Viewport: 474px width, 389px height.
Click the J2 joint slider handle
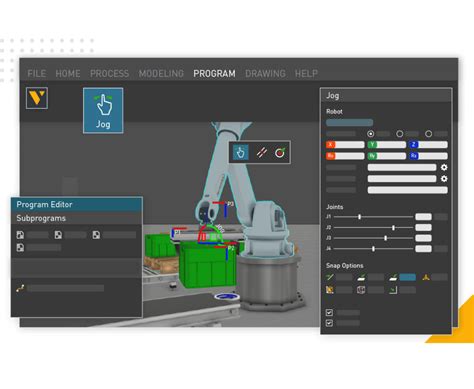(393, 228)
